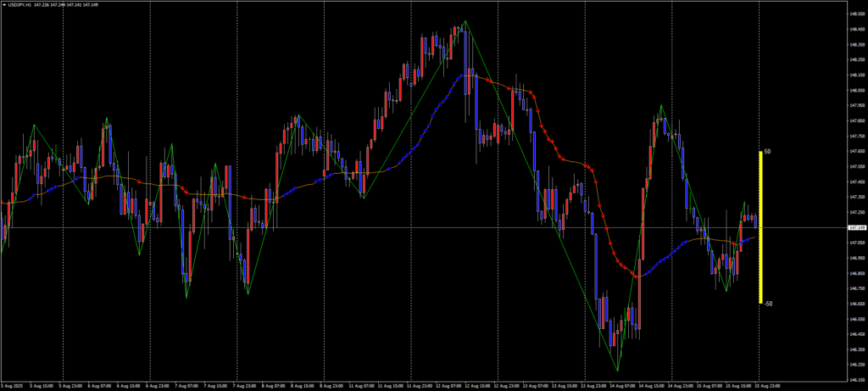Click the 146.850 price scale label
The height and width of the screenshot is (391, 868).
pyautogui.click(x=856, y=273)
